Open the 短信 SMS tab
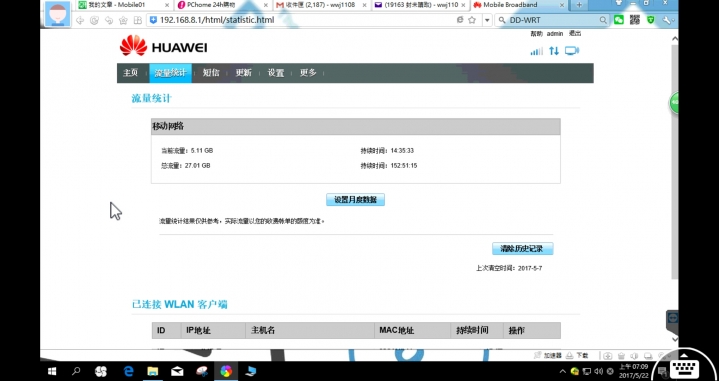 point(211,73)
